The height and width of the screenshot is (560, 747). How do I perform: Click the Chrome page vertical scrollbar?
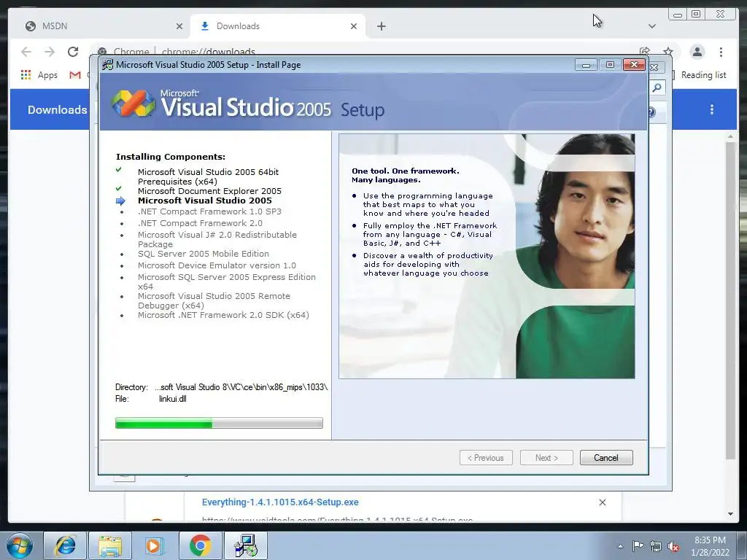730,300
